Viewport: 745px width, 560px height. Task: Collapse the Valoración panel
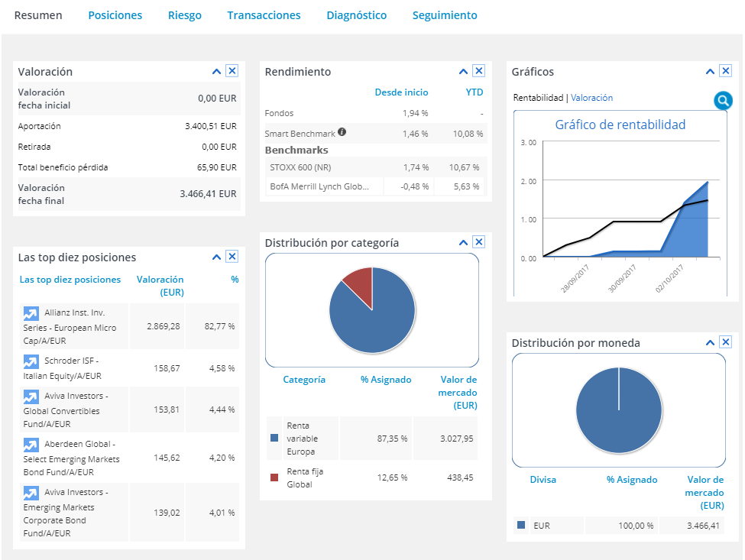point(217,72)
